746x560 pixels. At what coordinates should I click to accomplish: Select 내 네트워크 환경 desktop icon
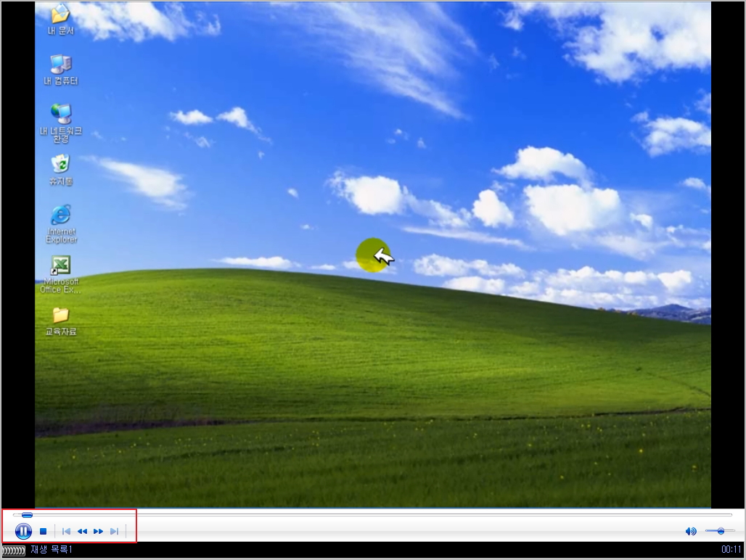pyautogui.click(x=61, y=123)
